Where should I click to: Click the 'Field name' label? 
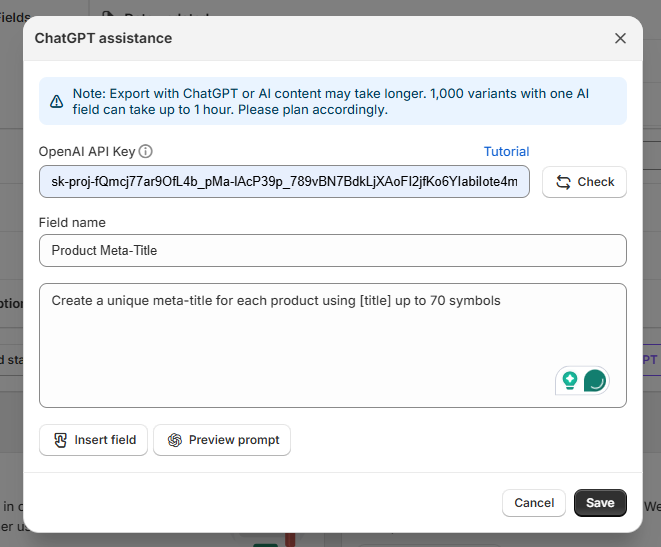pyautogui.click(x=72, y=223)
